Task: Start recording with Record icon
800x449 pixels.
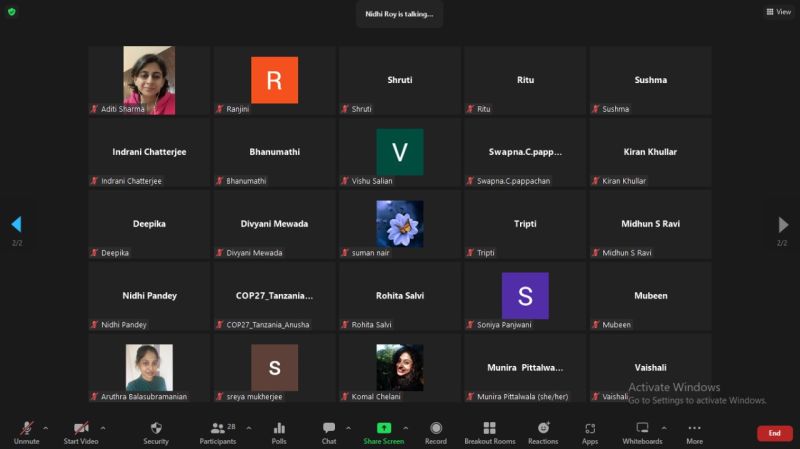Action: [x=436, y=428]
